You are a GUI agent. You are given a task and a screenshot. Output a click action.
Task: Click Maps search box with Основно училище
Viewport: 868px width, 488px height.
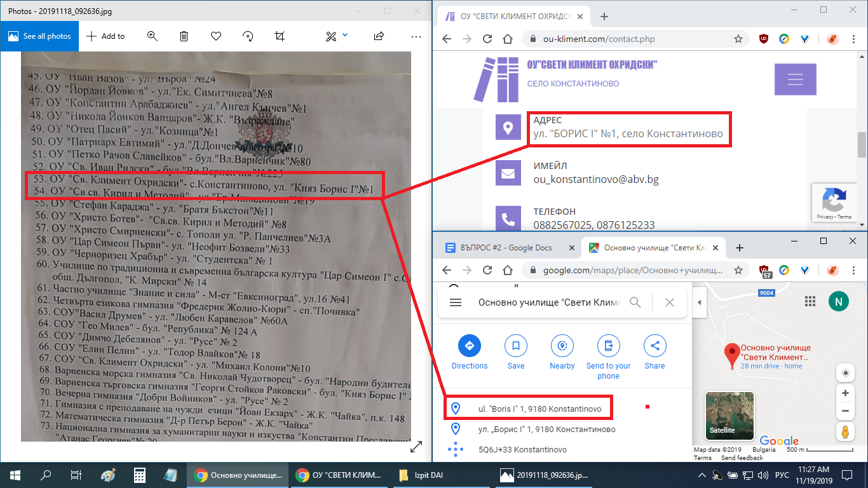(x=549, y=302)
